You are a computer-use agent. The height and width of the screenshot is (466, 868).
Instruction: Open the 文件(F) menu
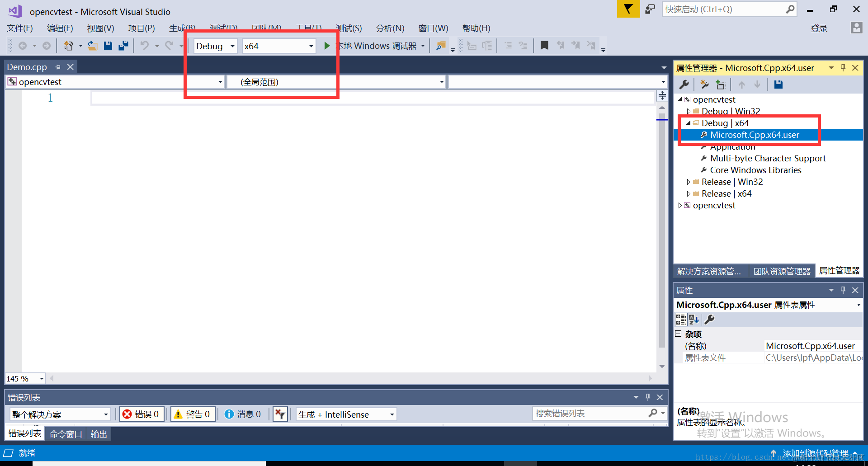20,28
